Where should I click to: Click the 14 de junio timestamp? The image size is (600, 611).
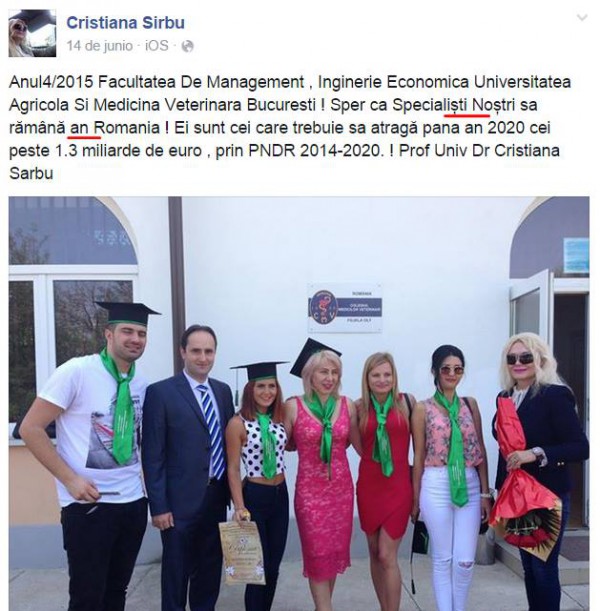coord(99,46)
